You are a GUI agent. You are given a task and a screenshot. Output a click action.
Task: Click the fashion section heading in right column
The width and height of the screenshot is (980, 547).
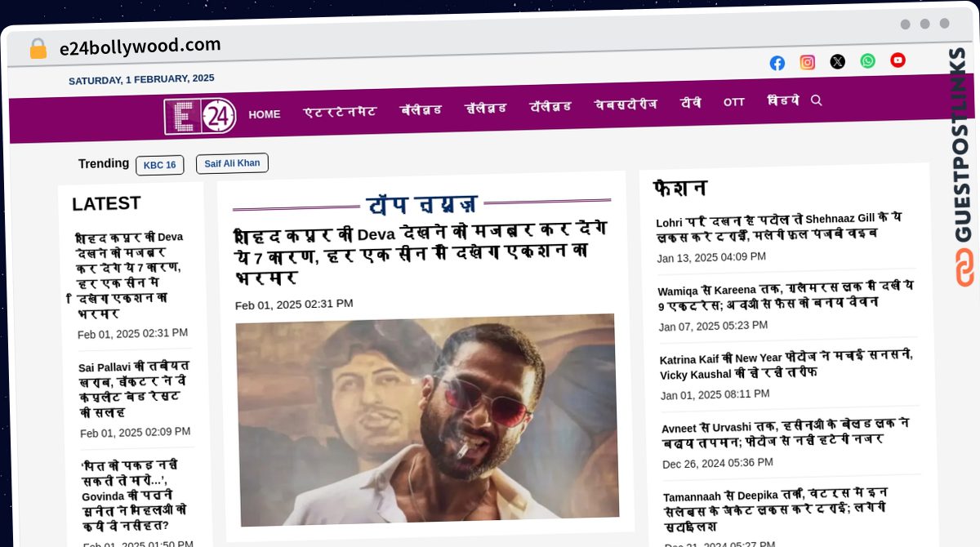679,189
